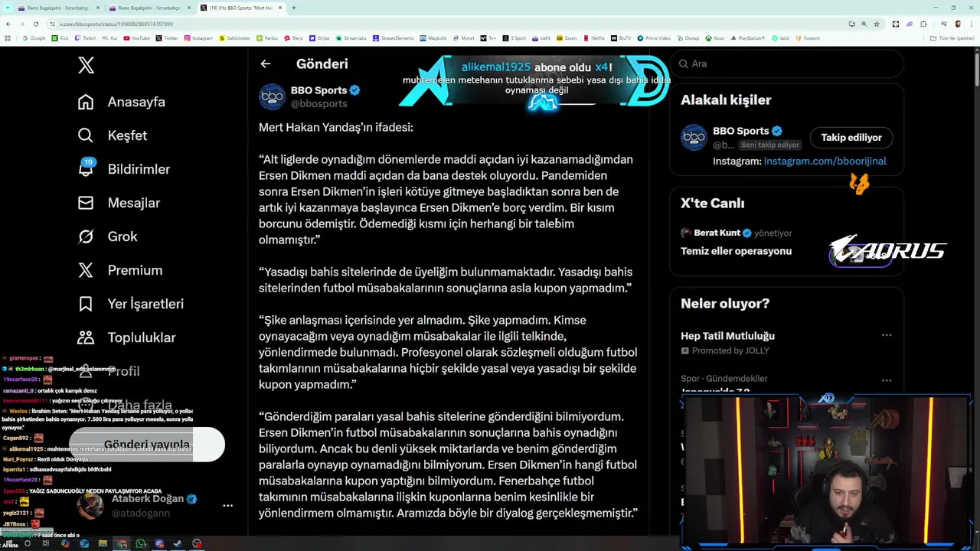The image size is (980, 551).
Task: Open YouTube bookmark
Action: pos(136,38)
